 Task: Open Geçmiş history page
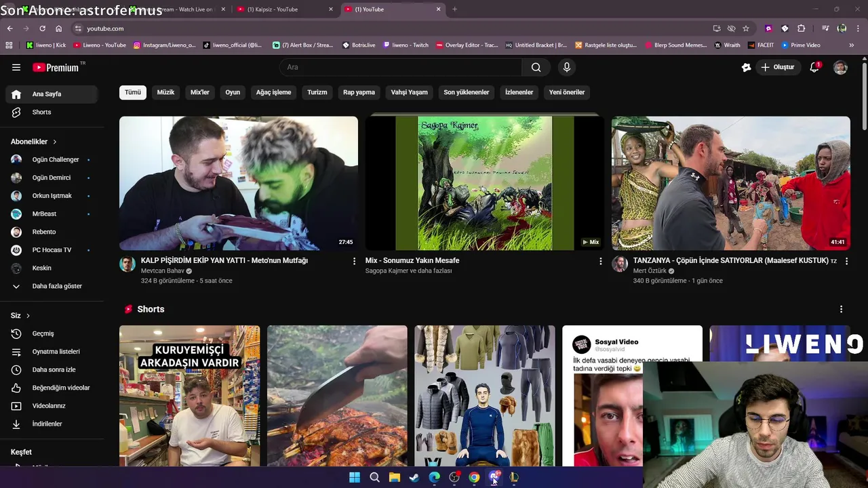point(52,333)
